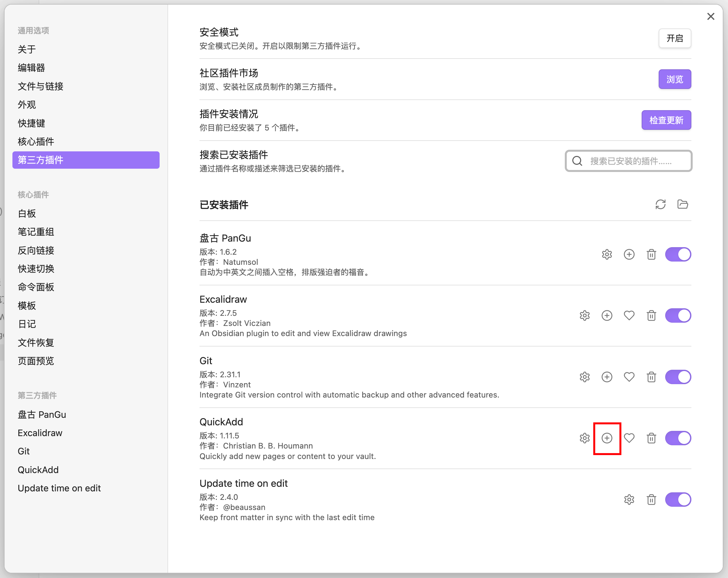Open Update time on edit settings gear
The image size is (728, 578).
tap(629, 499)
